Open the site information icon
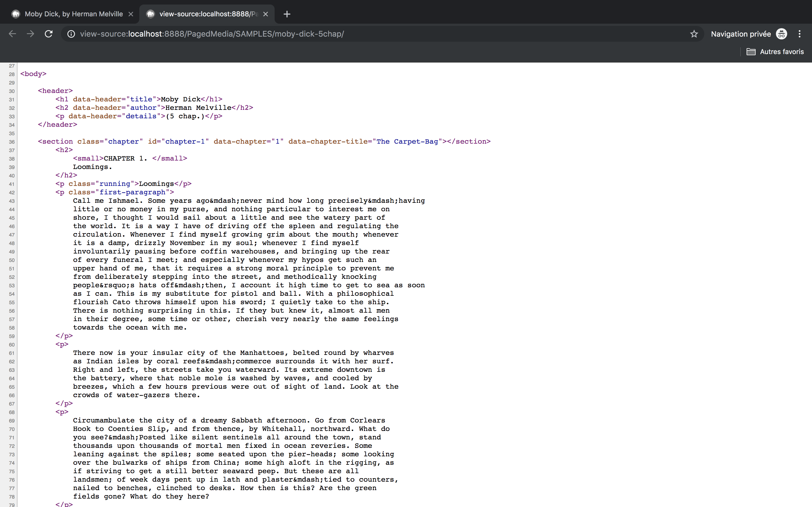Image resolution: width=812 pixels, height=507 pixels. click(71, 34)
